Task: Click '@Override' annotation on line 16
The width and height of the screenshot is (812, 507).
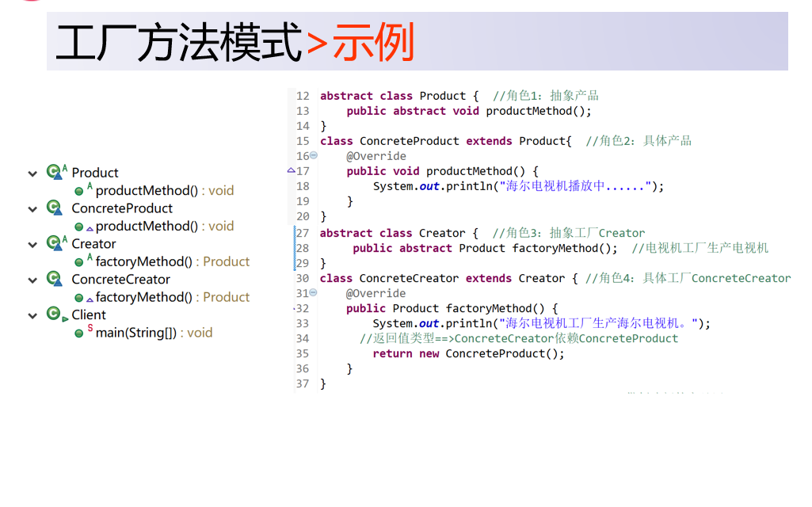Action: tap(376, 156)
